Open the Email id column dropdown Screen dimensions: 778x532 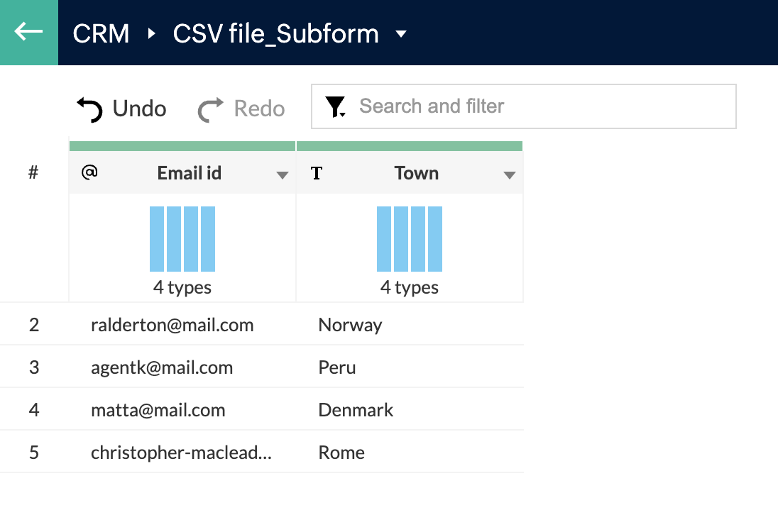click(x=283, y=174)
